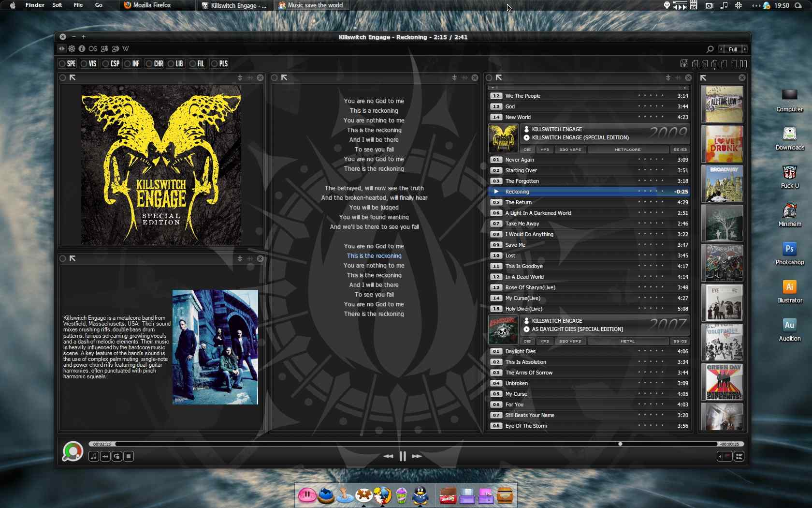Viewport: 812px width, 508px height.
Task: Click left arrow beside Full view selector
Action: point(721,49)
